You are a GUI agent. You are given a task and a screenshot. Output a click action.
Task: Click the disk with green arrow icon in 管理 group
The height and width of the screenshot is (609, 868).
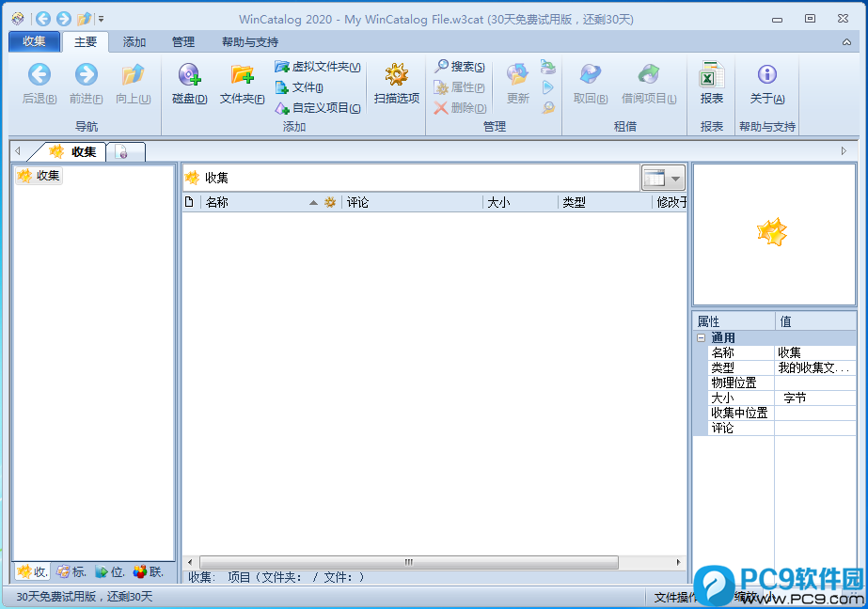click(547, 67)
